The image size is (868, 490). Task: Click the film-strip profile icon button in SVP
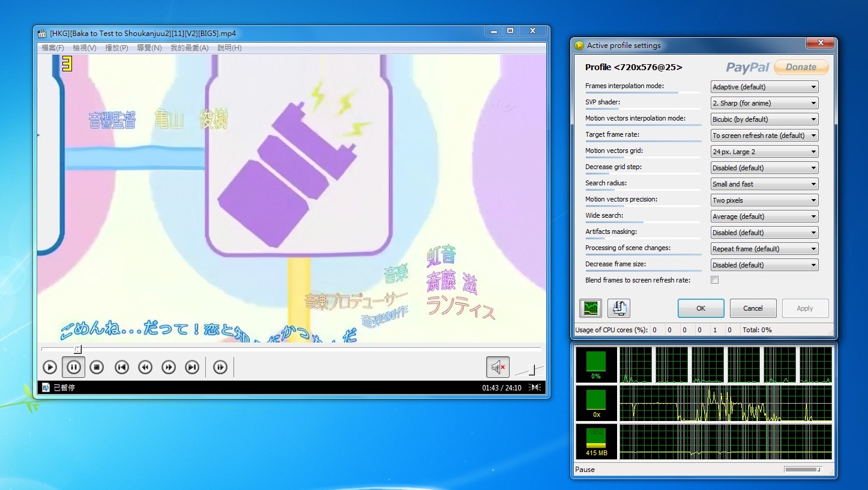619,308
